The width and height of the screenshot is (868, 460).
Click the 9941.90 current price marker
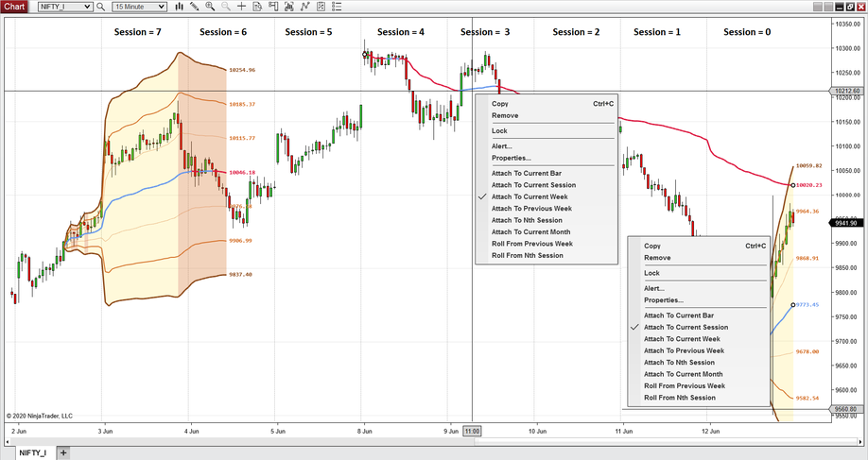coord(846,223)
